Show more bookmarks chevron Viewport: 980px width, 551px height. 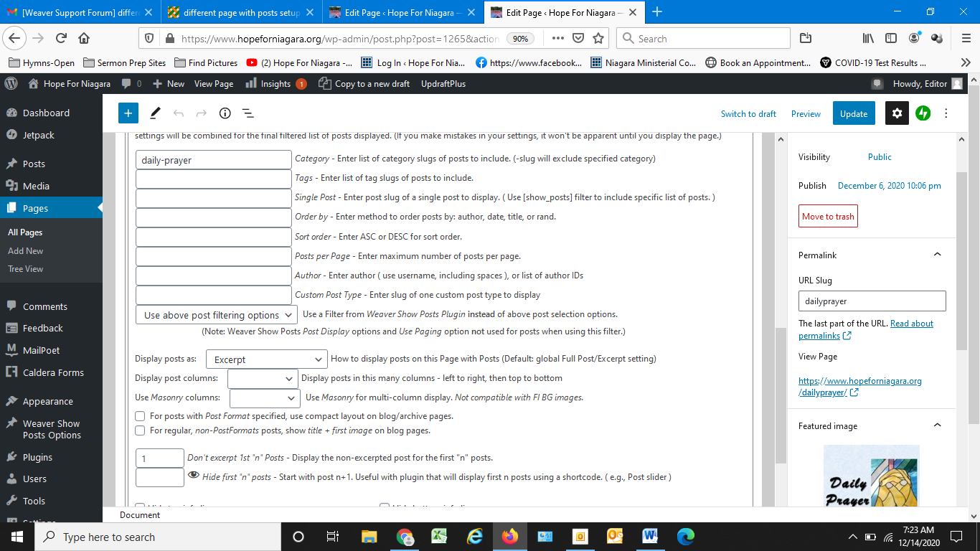point(965,63)
